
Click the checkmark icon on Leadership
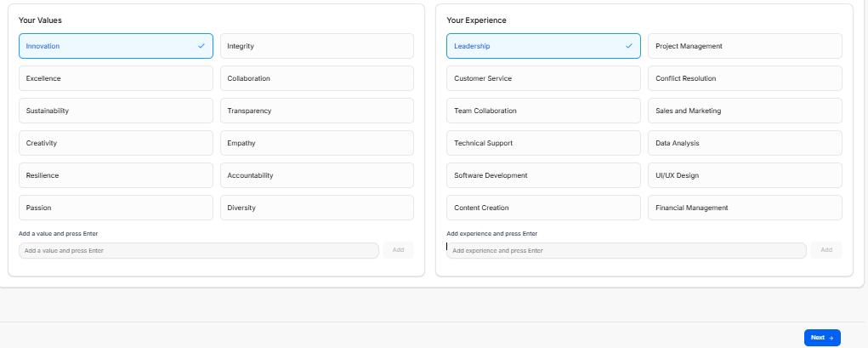tap(629, 46)
